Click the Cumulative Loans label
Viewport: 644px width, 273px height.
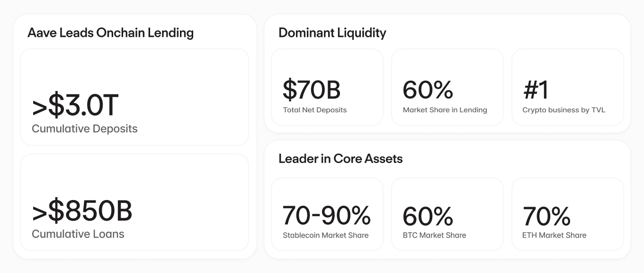click(78, 234)
